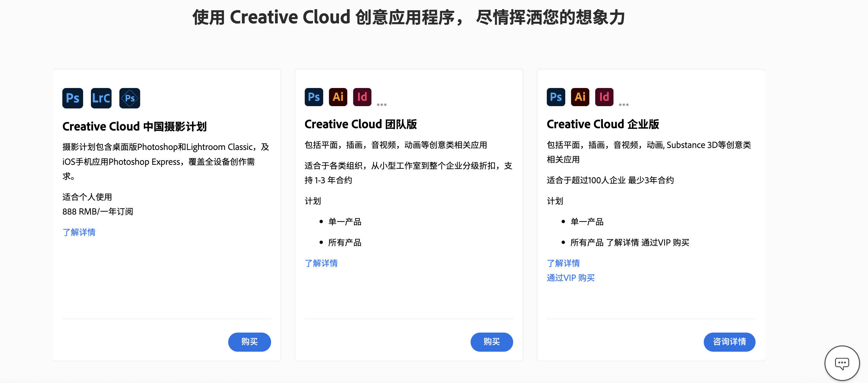Click Illustrator icon in Enterprise edition card
Screen dimensions: 868x383
580,97
